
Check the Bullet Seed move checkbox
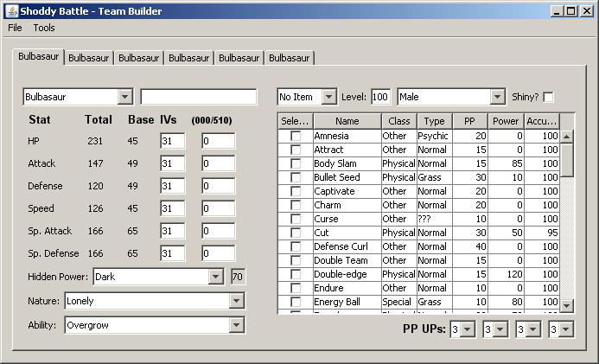click(296, 177)
